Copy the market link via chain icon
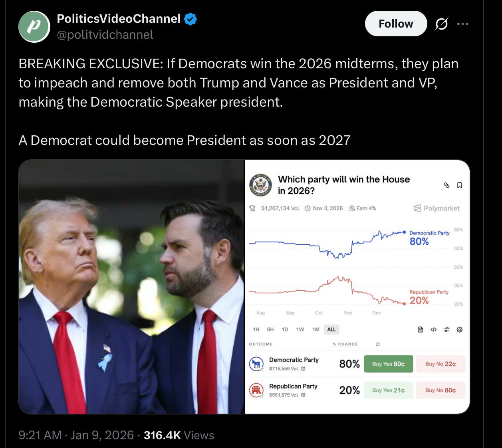Image resolution: width=502 pixels, height=448 pixels. 446,185
